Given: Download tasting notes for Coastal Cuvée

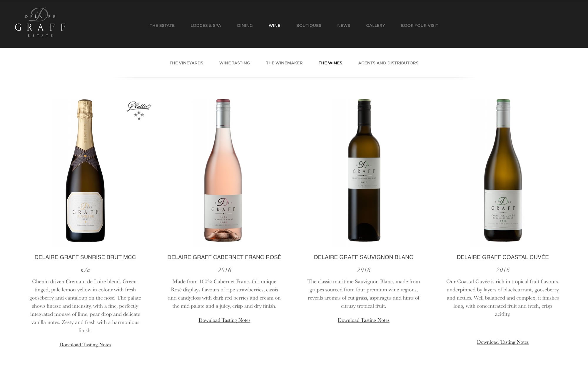Looking at the screenshot, I should click(503, 342).
